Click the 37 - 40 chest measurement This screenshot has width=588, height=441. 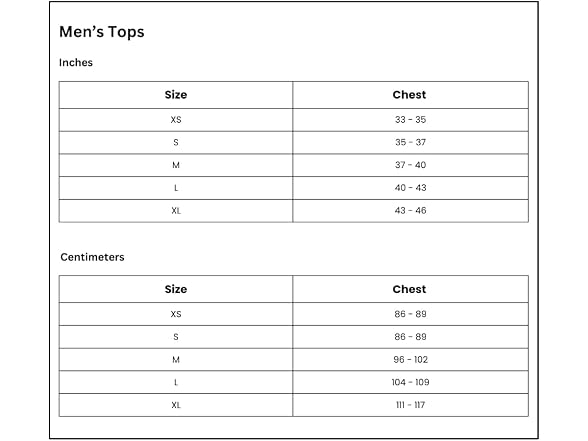click(x=410, y=165)
